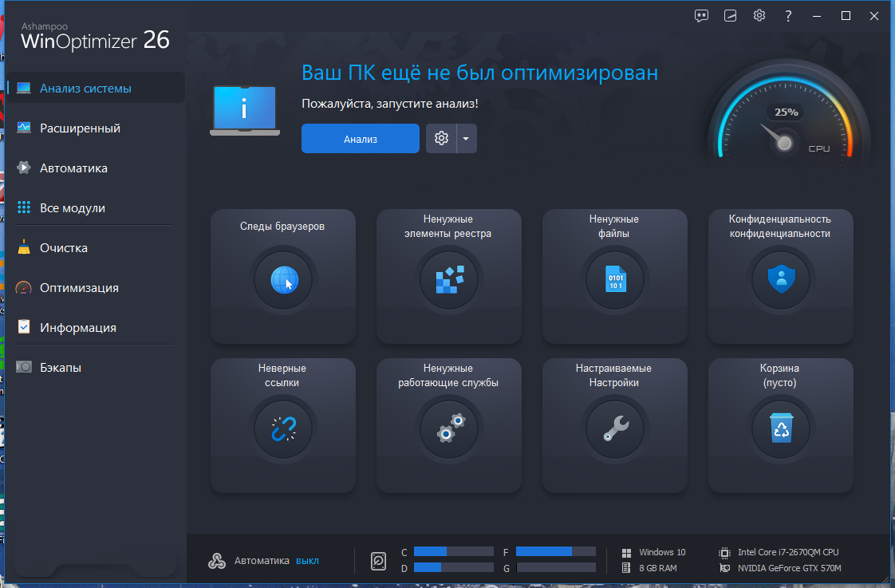The image size is (895, 588).
Task: Click Ненужные работающие службы card title
Action: [x=448, y=375]
